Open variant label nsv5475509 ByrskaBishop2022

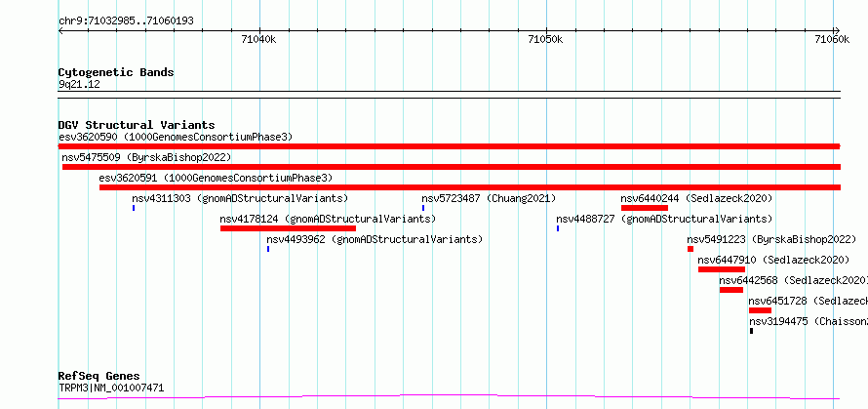click(x=146, y=157)
